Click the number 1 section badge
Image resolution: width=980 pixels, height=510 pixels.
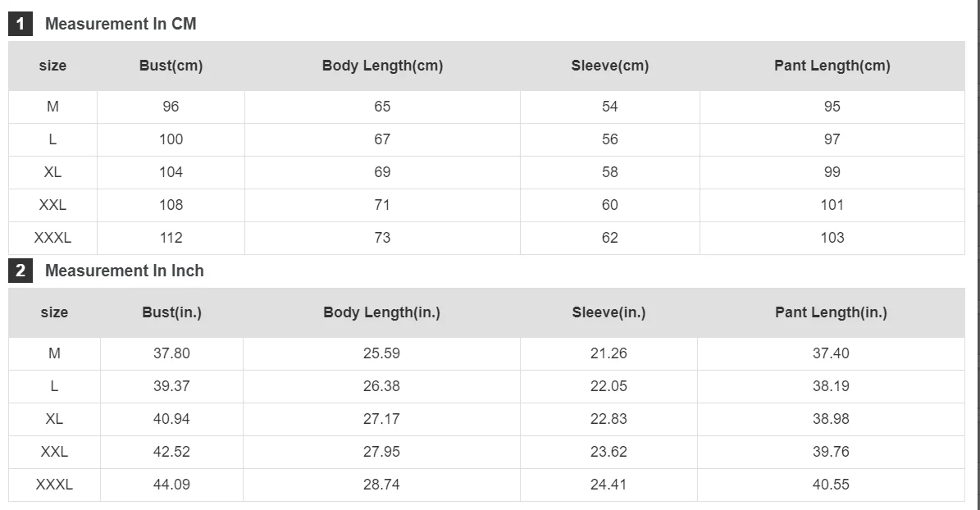click(x=21, y=24)
